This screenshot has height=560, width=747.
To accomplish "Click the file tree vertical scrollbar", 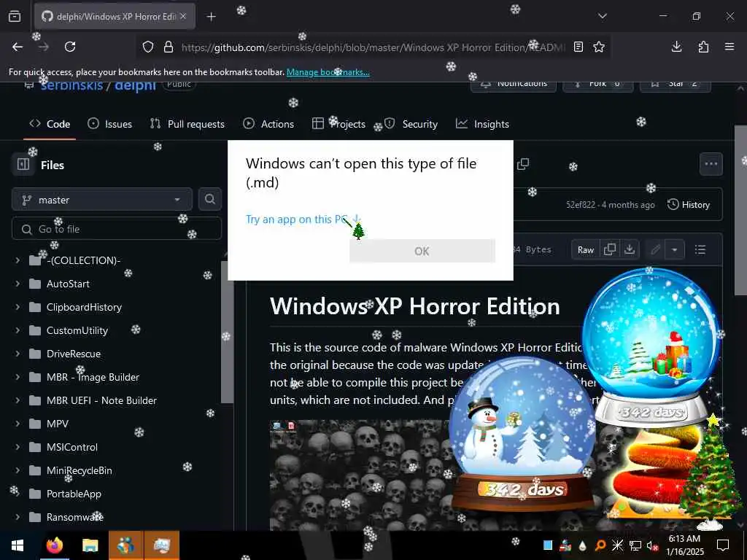I will [x=228, y=332].
